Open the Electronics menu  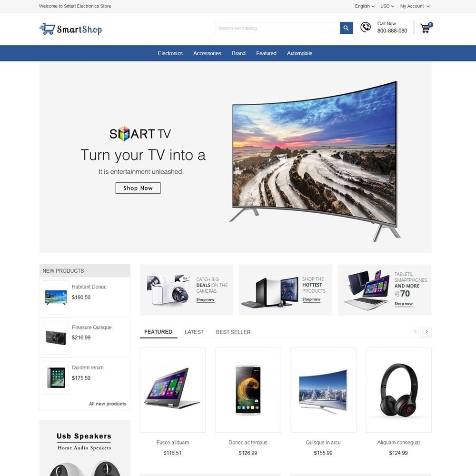(170, 53)
